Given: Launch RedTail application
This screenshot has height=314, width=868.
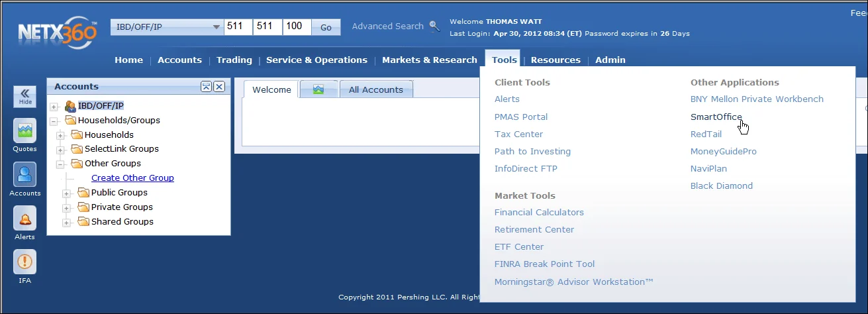Looking at the screenshot, I should 706,134.
